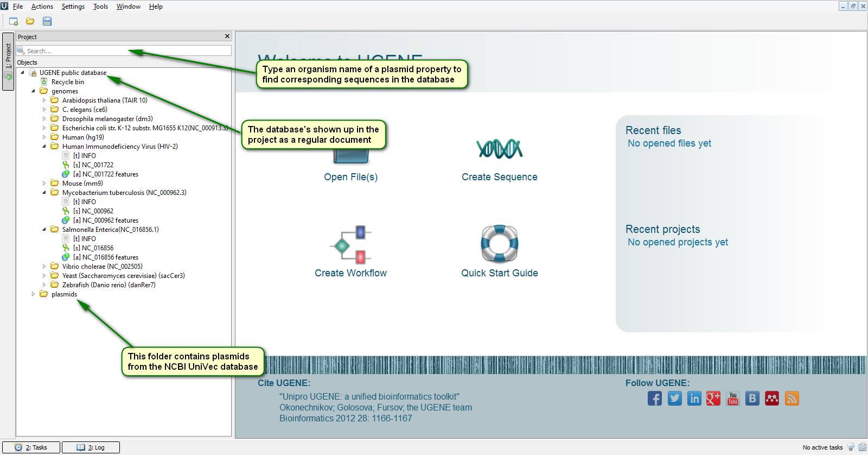This screenshot has width=868, height=455.
Task: Open the Window menu
Action: point(129,7)
